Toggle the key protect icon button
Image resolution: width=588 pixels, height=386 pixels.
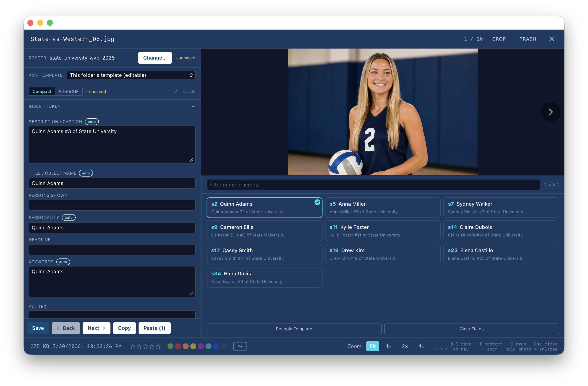click(x=240, y=346)
